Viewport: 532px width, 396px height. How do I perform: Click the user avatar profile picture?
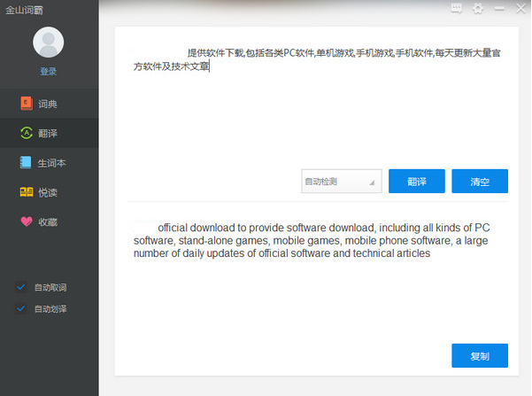[48, 42]
